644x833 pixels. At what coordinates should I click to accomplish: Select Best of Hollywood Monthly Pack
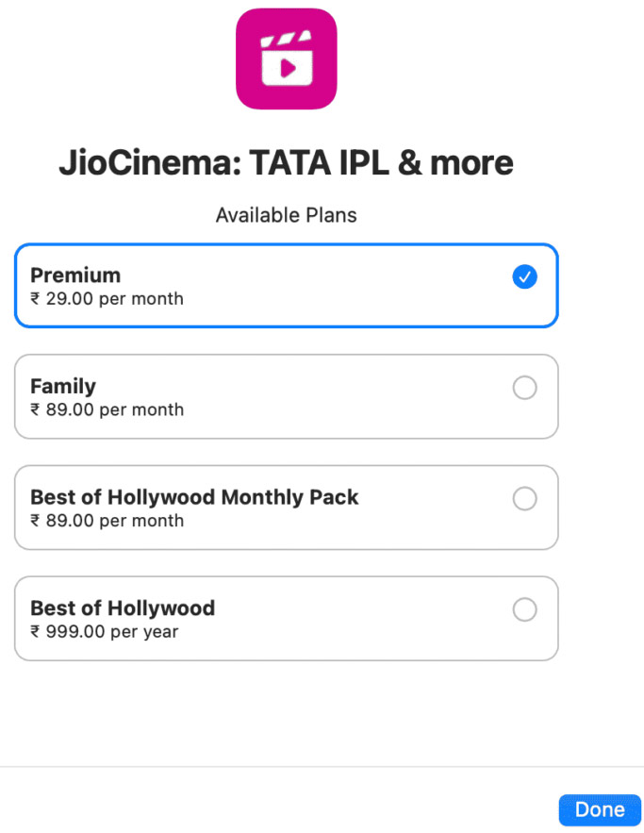[x=525, y=499]
